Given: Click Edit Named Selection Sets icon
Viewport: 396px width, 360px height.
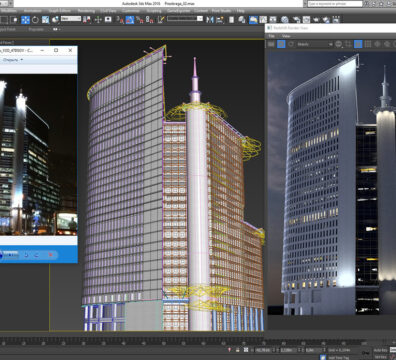Looking at the screenshot, I should click(x=160, y=20).
